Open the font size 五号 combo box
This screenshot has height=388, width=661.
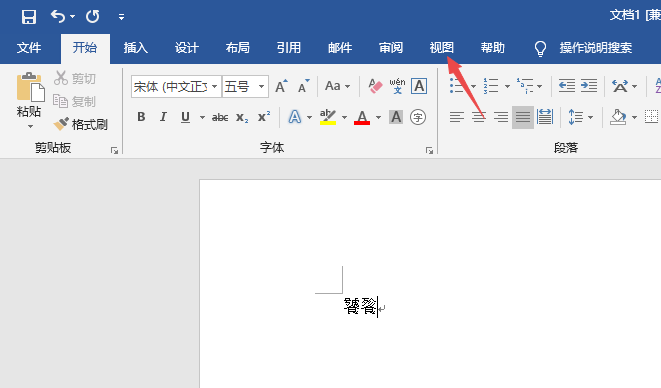coord(245,86)
